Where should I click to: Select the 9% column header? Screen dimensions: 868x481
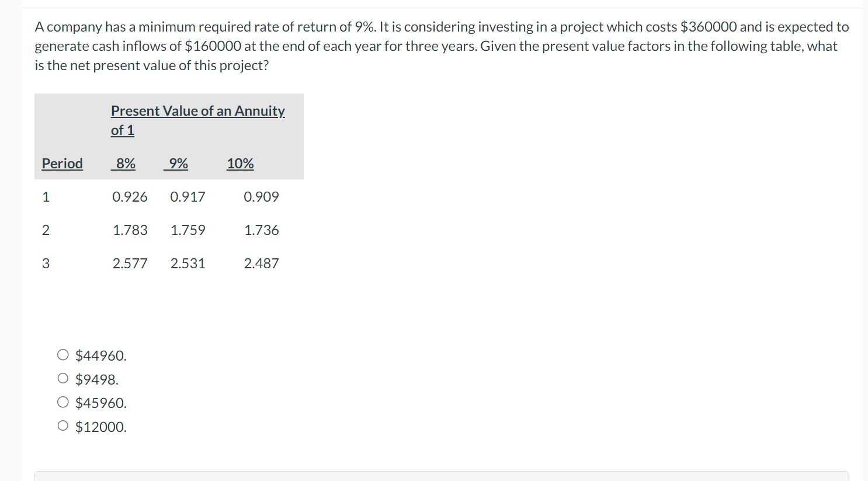pos(176,163)
